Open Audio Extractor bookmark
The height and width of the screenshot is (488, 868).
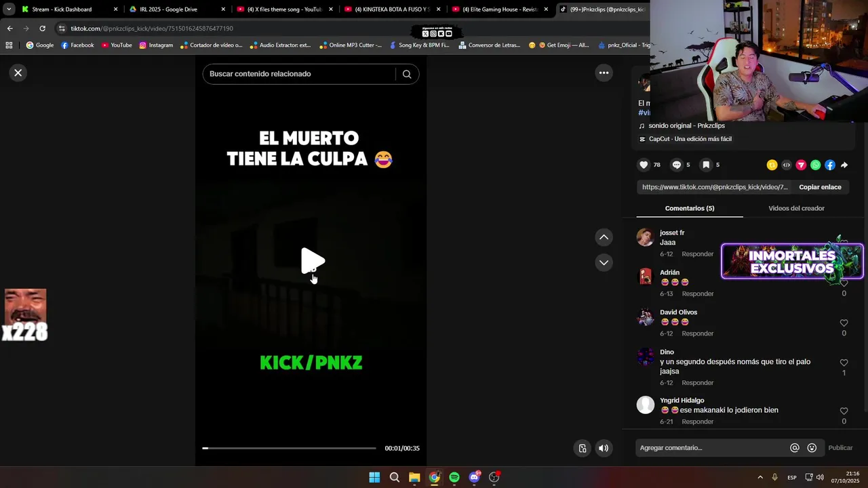point(280,45)
